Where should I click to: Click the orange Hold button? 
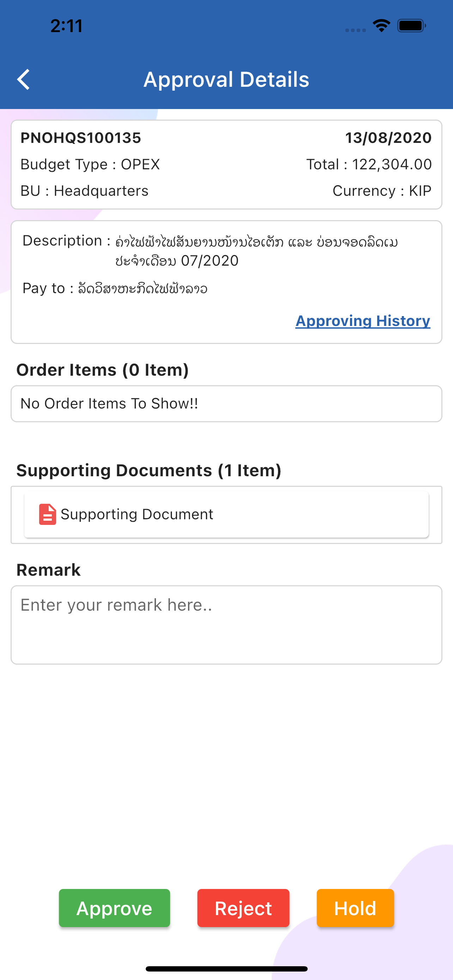click(355, 908)
